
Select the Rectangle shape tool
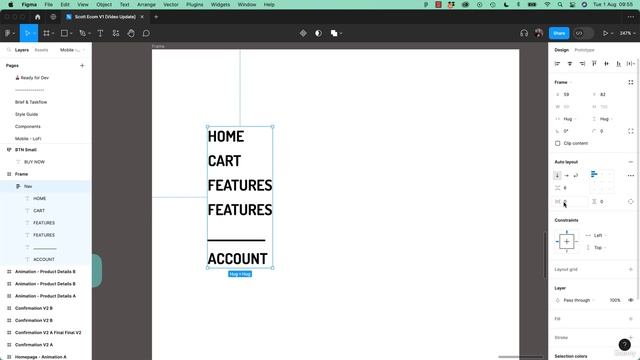(64, 33)
